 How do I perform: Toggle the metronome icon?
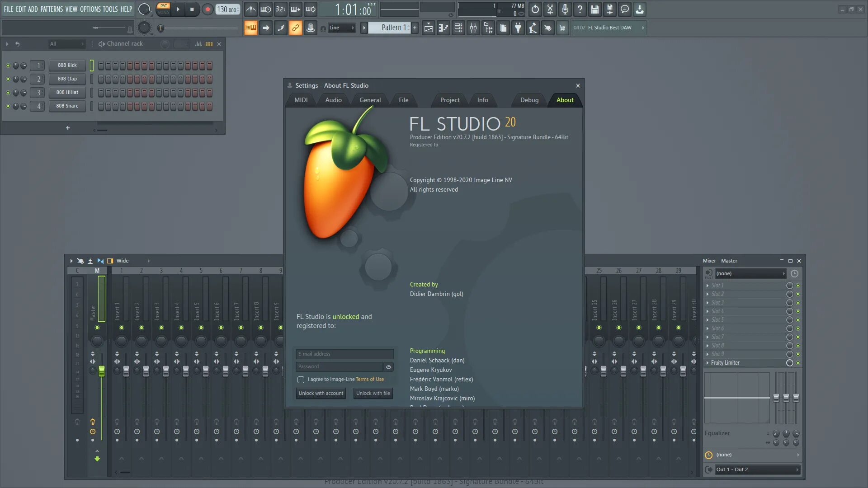tap(251, 9)
